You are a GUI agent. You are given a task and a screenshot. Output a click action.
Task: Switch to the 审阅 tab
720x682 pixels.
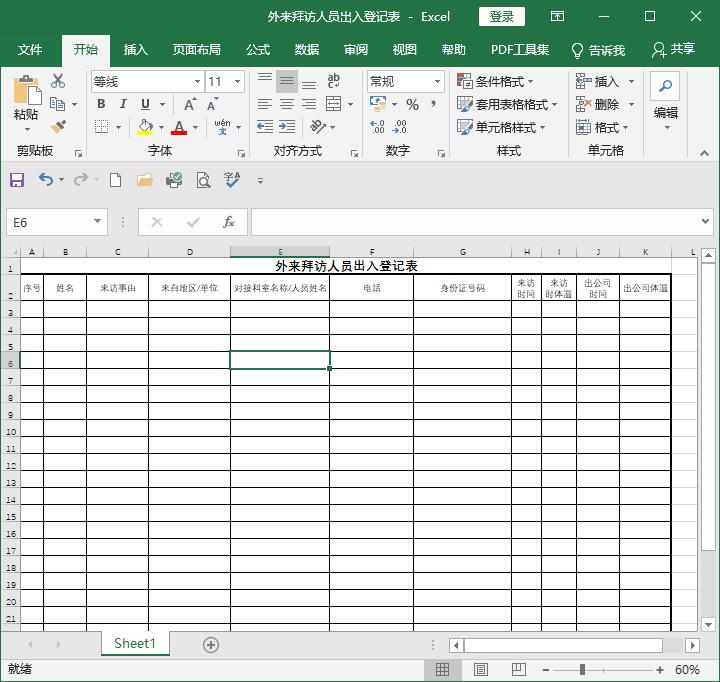click(x=356, y=50)
